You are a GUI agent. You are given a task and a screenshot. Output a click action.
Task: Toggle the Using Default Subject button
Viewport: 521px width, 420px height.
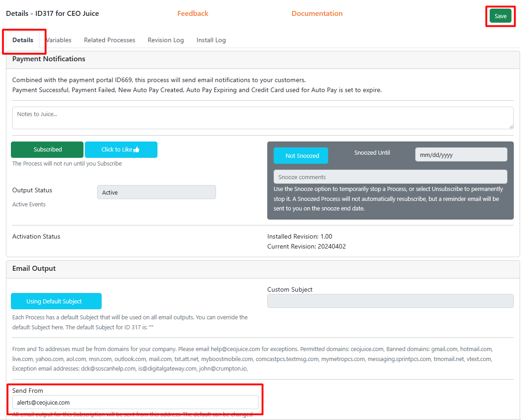click(56, 301)
